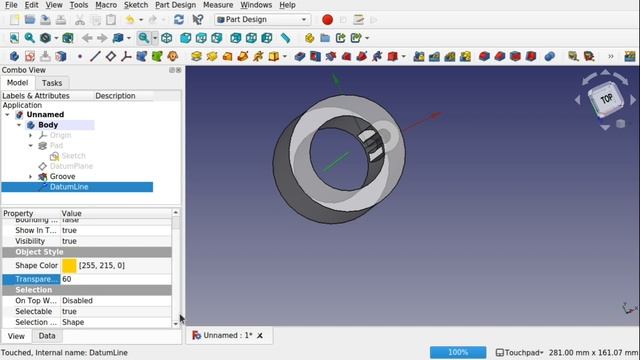Toggle the Selectable property value
The width and height of the screenshot is (640, 360).
point(116,311)
